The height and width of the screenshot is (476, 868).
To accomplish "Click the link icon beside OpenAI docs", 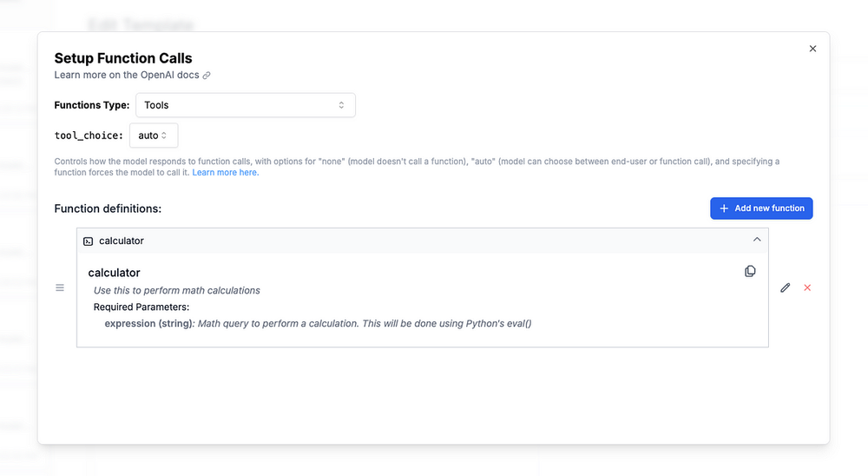I will click(x=207, y=76).
